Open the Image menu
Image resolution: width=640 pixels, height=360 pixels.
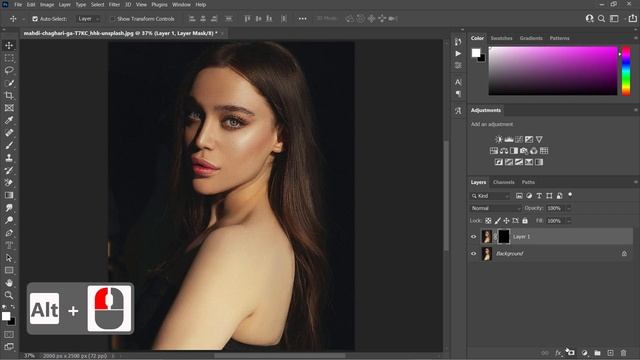click(47, 4)
